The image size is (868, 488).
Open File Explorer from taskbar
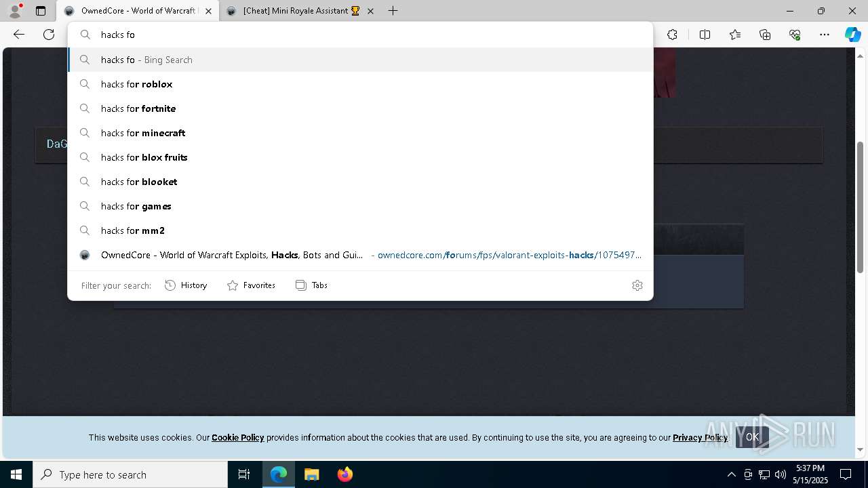pyautogui.click(x=311, y=474)
